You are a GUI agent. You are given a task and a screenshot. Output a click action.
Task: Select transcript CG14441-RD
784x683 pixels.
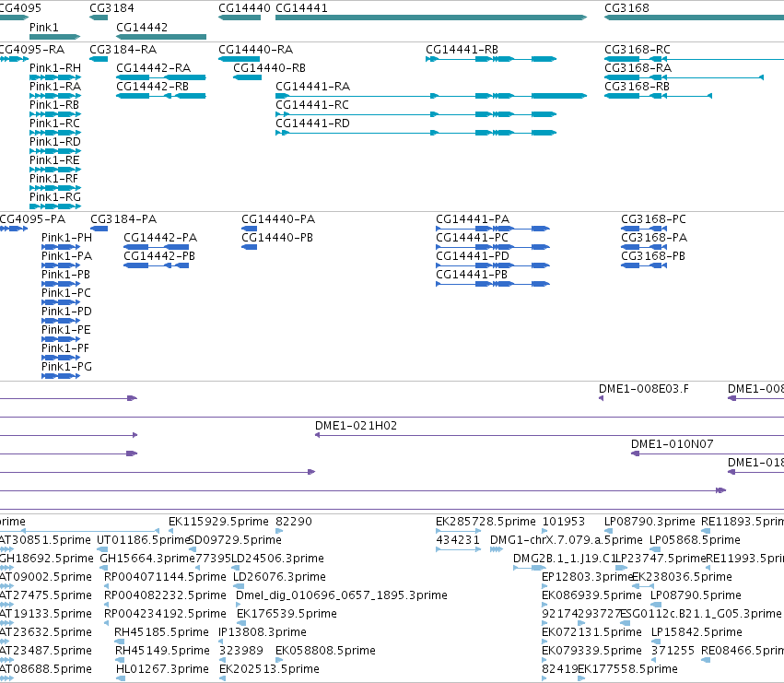click(x=312, y=124)
